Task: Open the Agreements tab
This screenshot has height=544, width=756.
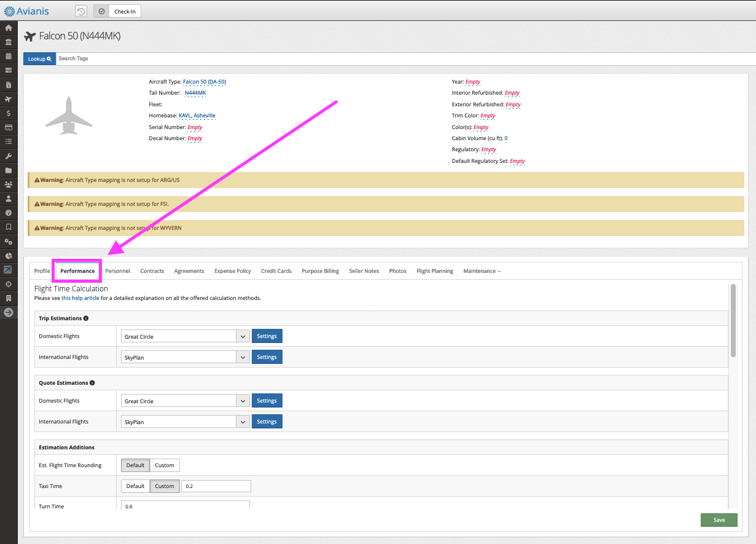Action: coord(189,271)
